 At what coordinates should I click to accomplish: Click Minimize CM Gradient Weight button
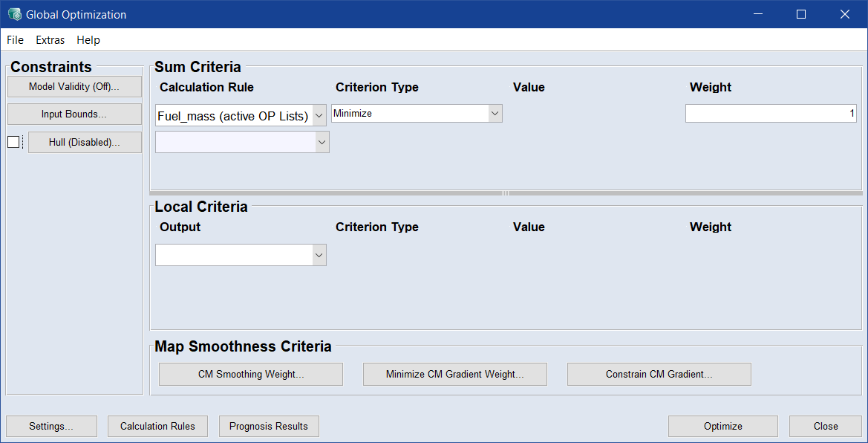coord(454,375)
